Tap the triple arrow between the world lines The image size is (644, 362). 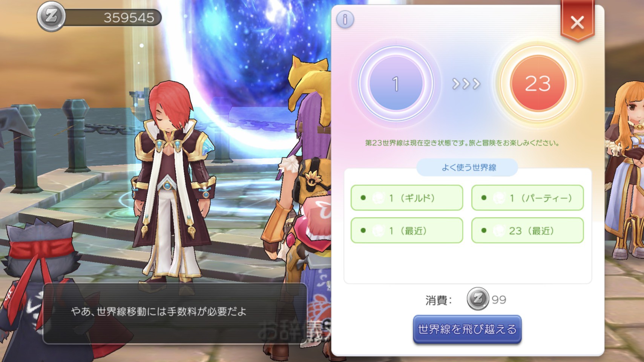tap(466, 84)
